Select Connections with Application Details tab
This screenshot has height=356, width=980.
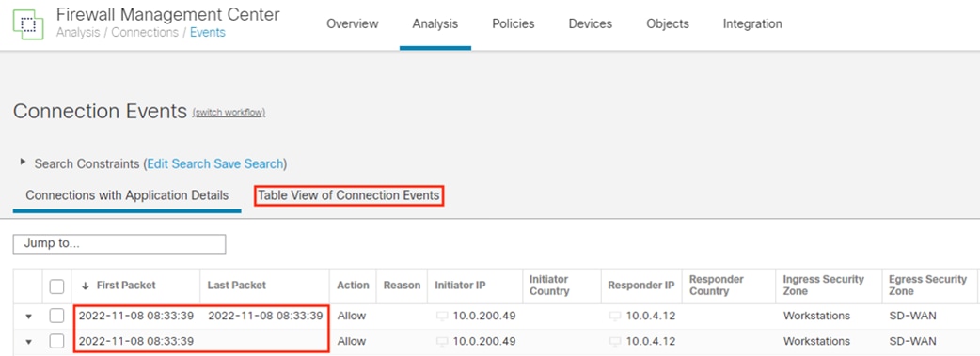[127, 195]
